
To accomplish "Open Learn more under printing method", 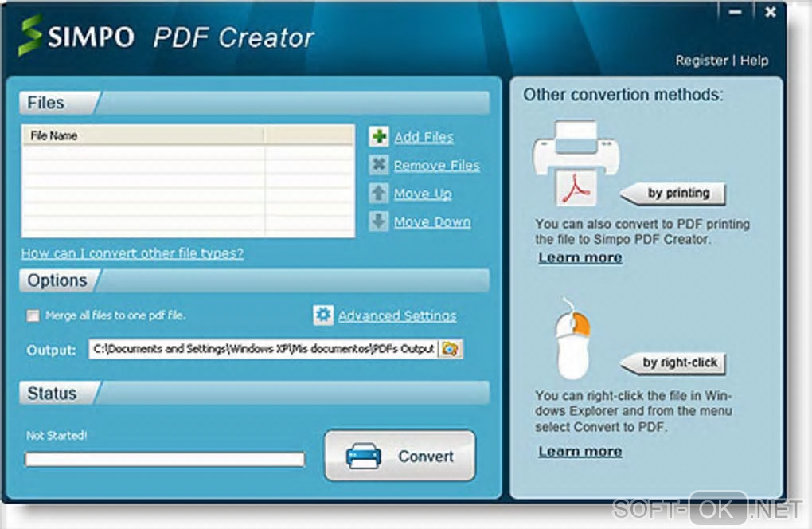I will pyautogui.click(x=580, y=257).
